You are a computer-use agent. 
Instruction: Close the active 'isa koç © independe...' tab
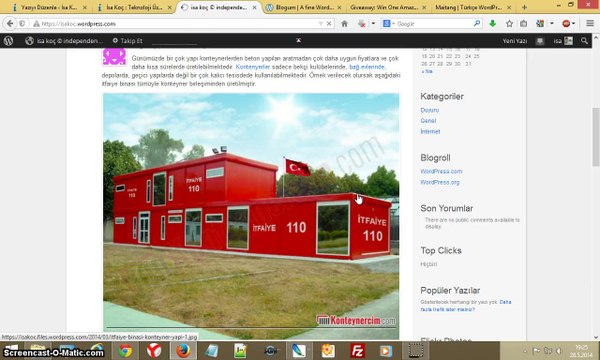point(254,8)
